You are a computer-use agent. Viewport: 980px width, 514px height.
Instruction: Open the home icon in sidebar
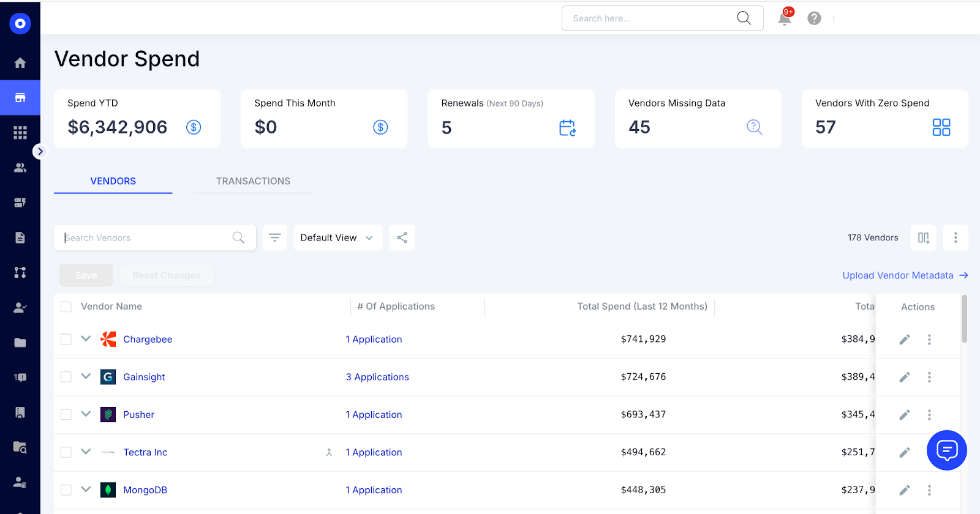pos(20,62)
